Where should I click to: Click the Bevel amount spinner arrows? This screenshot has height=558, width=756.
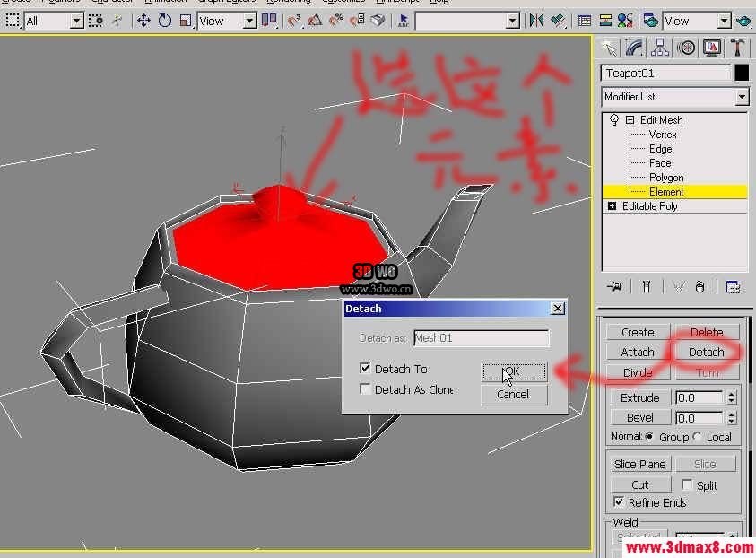[x=732, y=418]
